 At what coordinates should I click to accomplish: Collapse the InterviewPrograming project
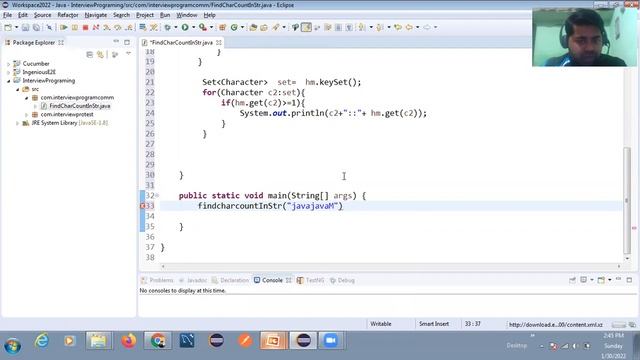click(9, 81)
